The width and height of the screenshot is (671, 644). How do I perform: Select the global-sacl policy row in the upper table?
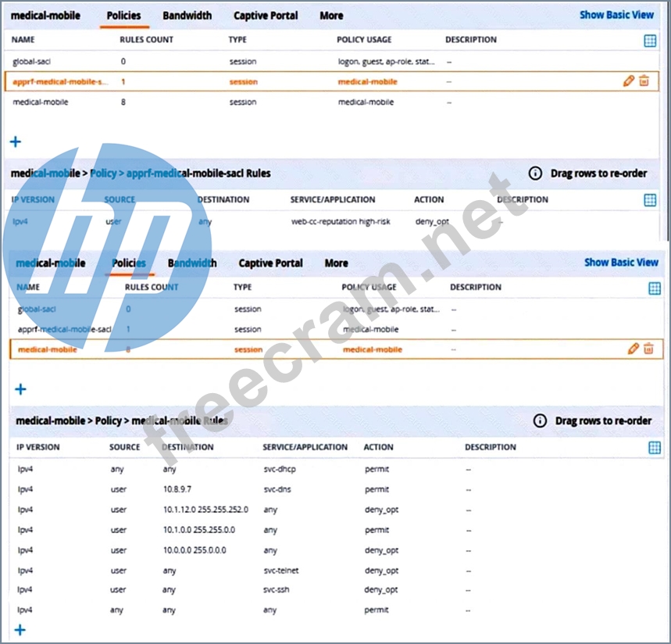tap(332, 61)
